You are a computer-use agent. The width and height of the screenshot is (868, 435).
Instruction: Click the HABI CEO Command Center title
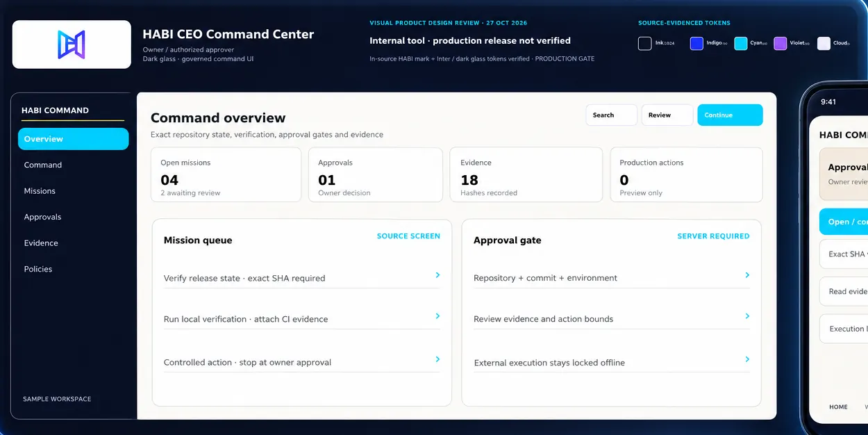228,34
